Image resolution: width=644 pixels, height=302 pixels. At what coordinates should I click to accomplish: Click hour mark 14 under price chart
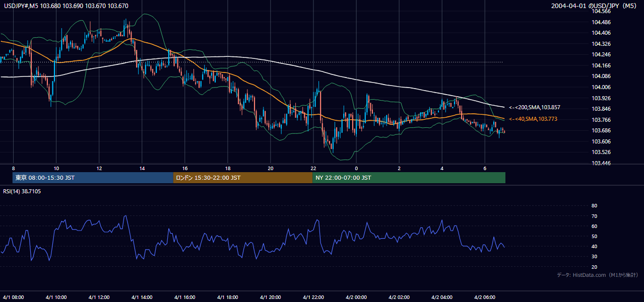[x=142, y=168]
